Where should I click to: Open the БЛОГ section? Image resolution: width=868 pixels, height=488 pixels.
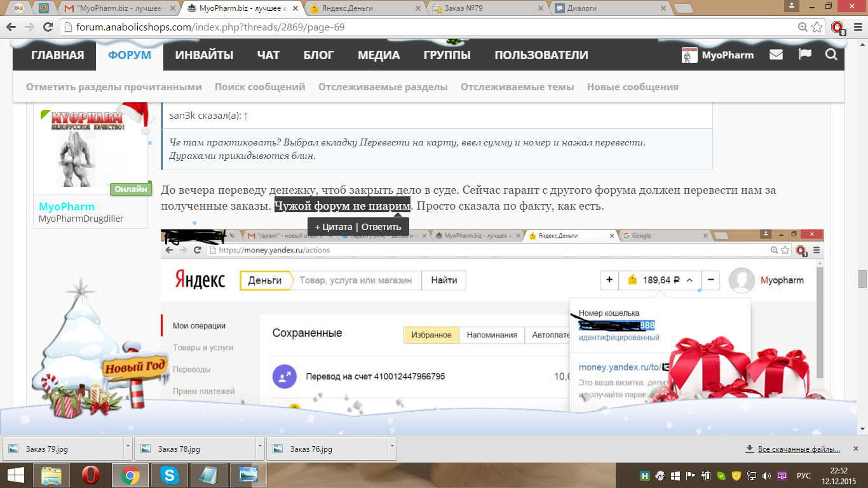coord(318,55)
